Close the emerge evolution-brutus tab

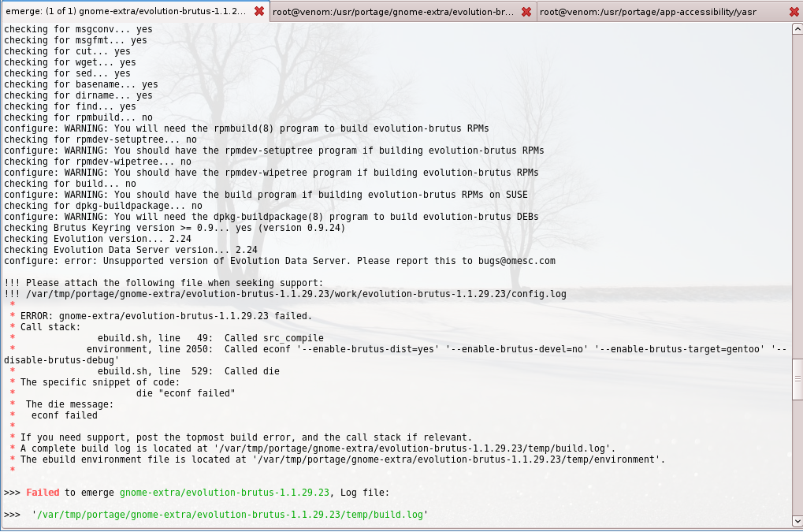[259, 11]
